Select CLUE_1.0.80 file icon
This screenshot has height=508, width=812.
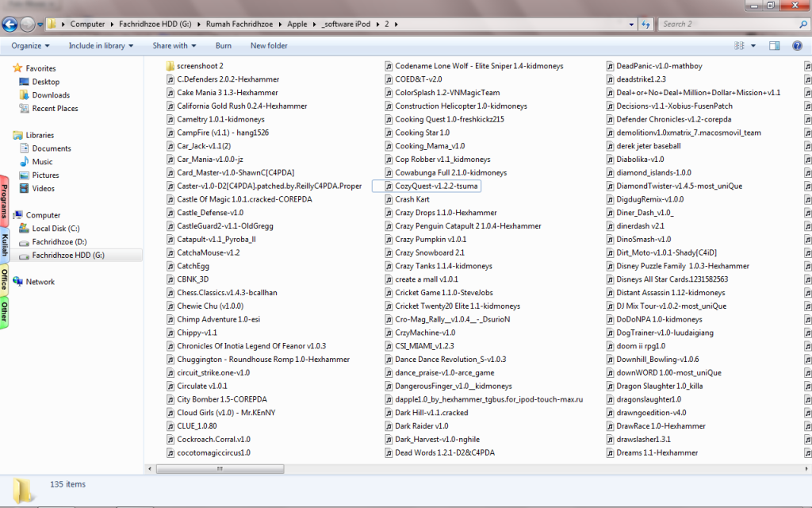(170, 426)
